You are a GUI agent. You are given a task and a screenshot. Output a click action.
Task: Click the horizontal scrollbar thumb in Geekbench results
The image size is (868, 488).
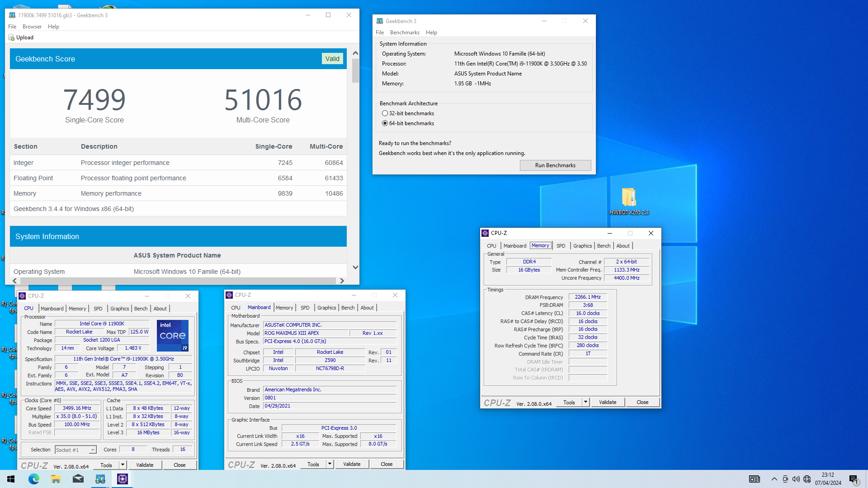pyautogui.click(x=178, y=281)
